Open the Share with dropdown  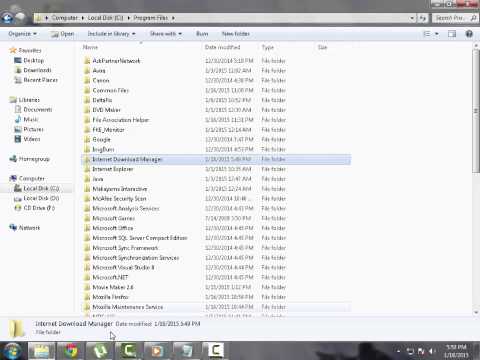[x=166, y=34]
